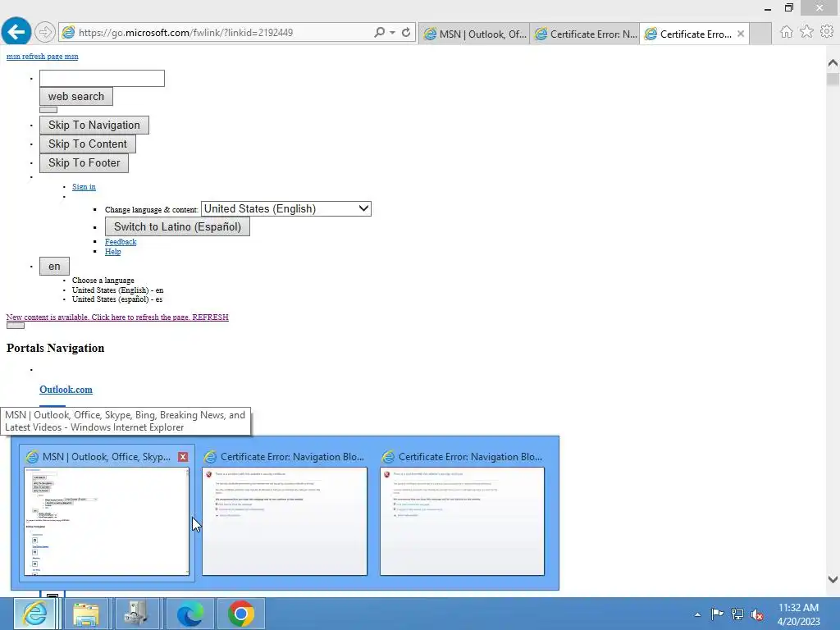Click the web search text box
The width and height of the screenshot is (840, 630).
[102, 78]
